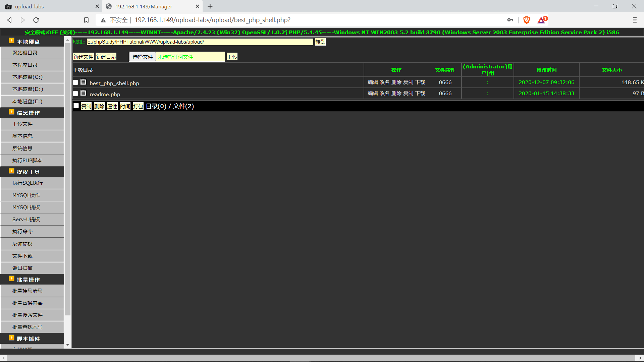Viewport: 644px width, 362px height.
Task: Collapse the 脚本插件 section arrow
Action: [11, 338]
